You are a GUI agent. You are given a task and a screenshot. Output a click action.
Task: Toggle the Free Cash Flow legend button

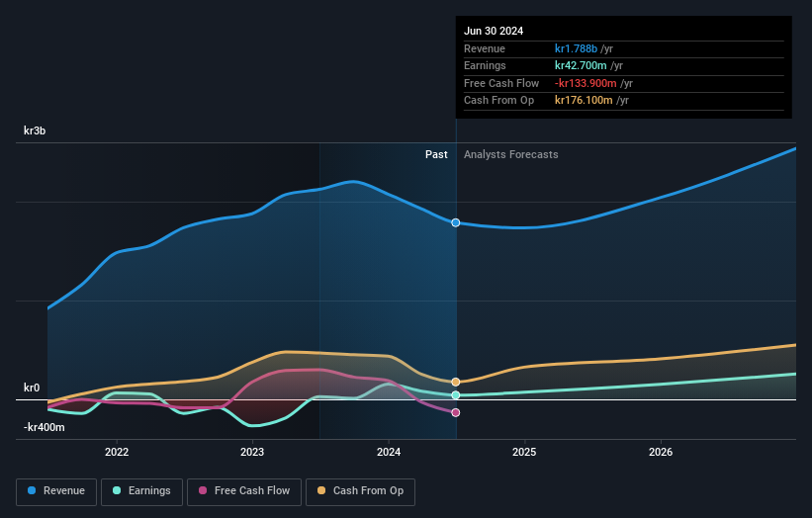244,491
